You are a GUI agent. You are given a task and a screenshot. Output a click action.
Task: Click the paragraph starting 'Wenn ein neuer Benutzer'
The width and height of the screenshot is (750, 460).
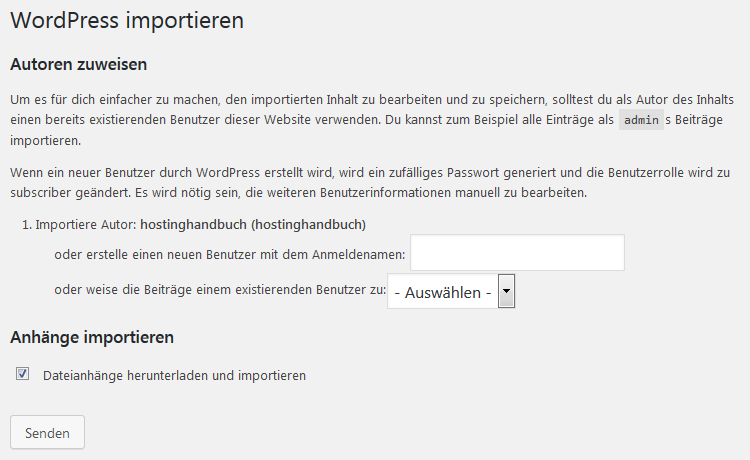click(370, 183)
